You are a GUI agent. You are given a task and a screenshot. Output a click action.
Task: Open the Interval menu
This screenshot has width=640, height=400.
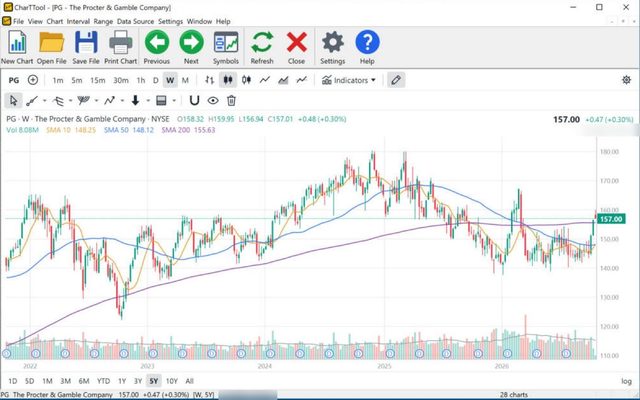(x=78, y=21)
